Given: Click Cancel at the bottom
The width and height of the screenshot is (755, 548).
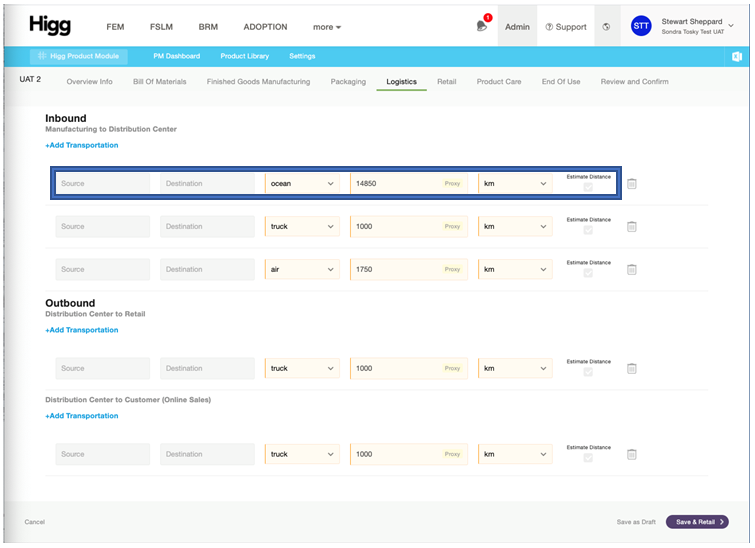Looking at the screenshot, I should point(35,522).
